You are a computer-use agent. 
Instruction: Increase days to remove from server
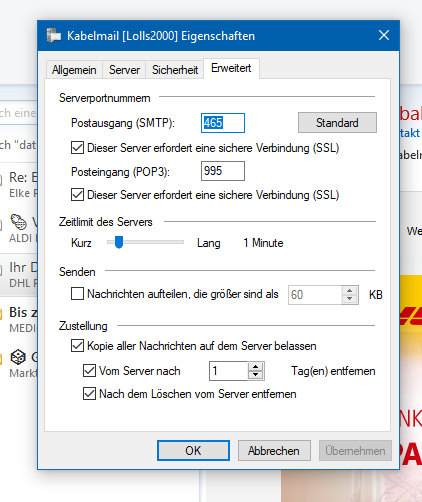[256, 367]
